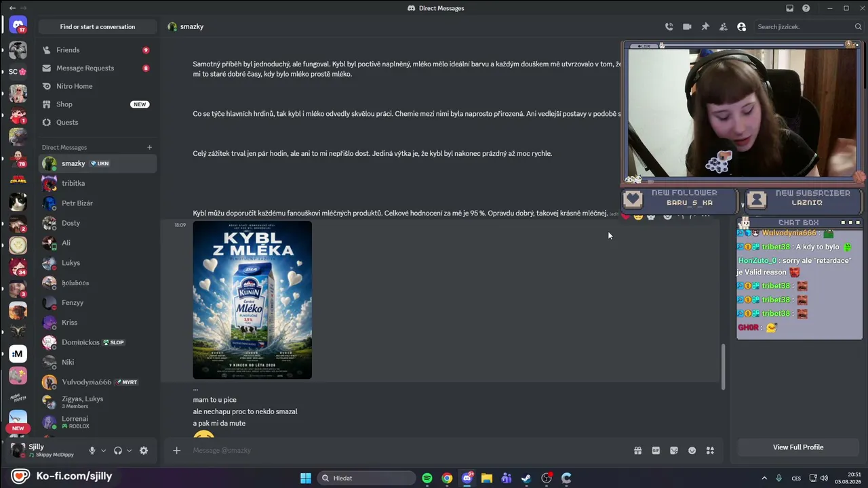Send a gift
Screen dimensions: 868x488
point(637,450)
